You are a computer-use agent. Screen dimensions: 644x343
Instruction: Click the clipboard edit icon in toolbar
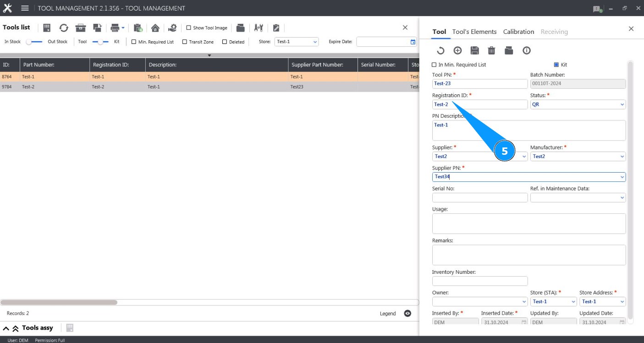276,28
